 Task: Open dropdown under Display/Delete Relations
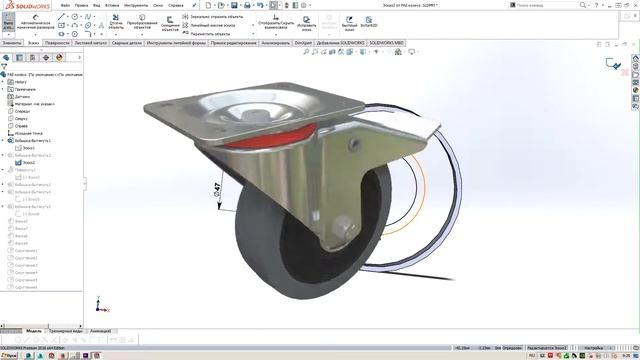pyautogui.click(x=276, y=34)
